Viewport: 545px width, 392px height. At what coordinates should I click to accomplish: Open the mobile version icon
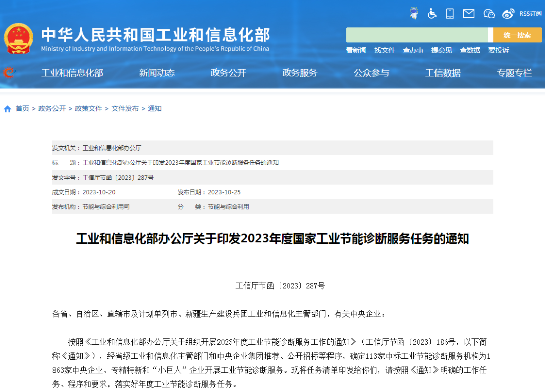pos(450,14)
